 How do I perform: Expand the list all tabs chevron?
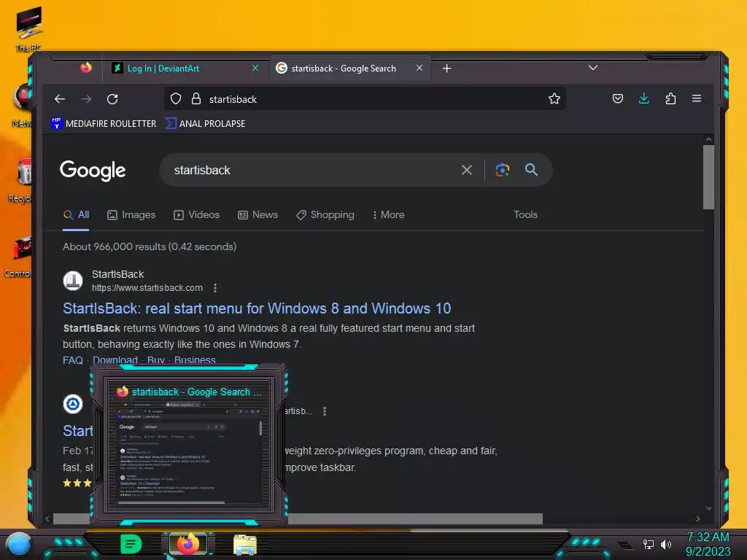[x=593, y=68]
